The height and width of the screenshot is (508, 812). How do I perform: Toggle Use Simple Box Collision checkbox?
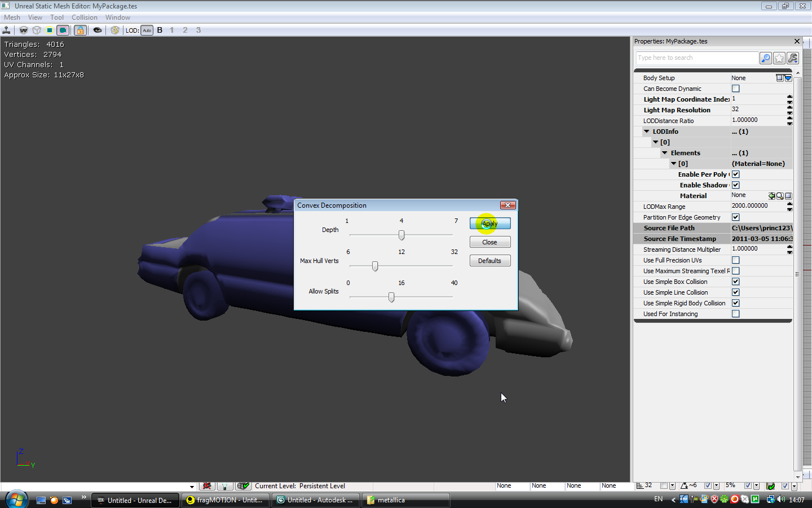click(736, 282)
